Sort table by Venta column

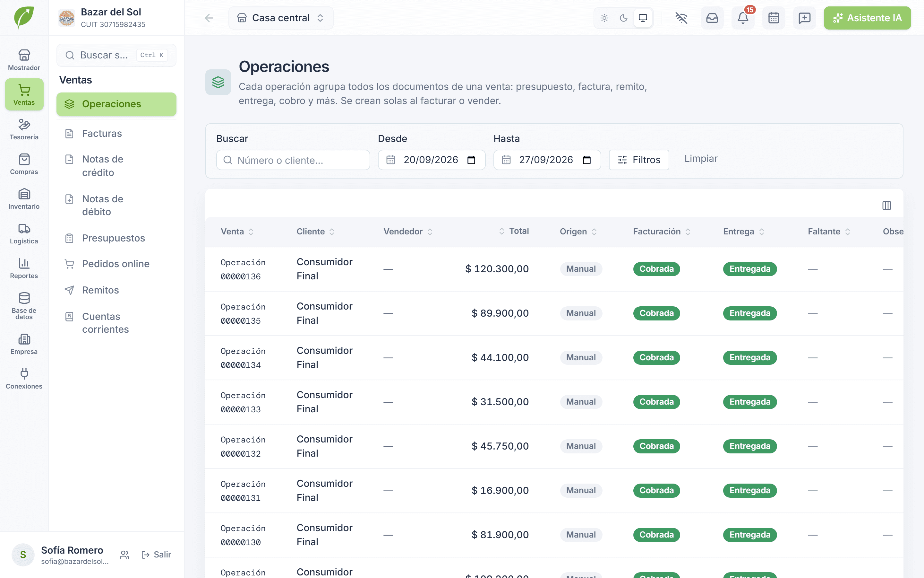pos(237,232)
